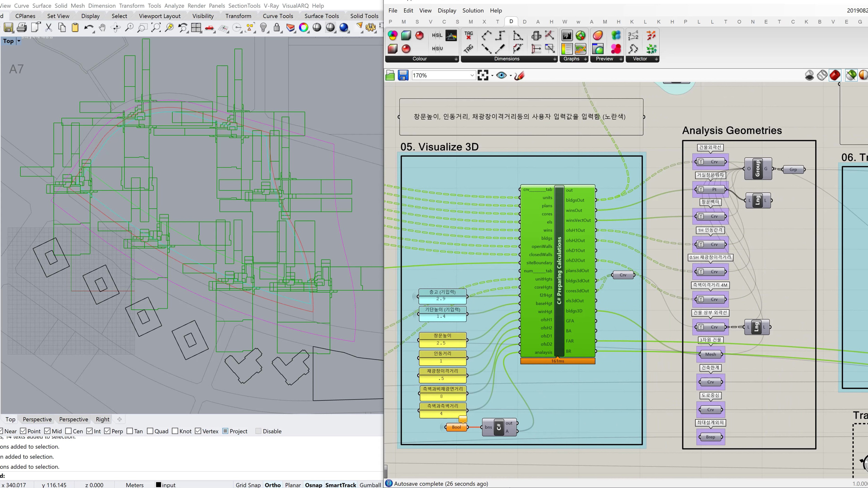Toggle the Mid osnap checkbox
868x488 pixels.
pos(48,431)
